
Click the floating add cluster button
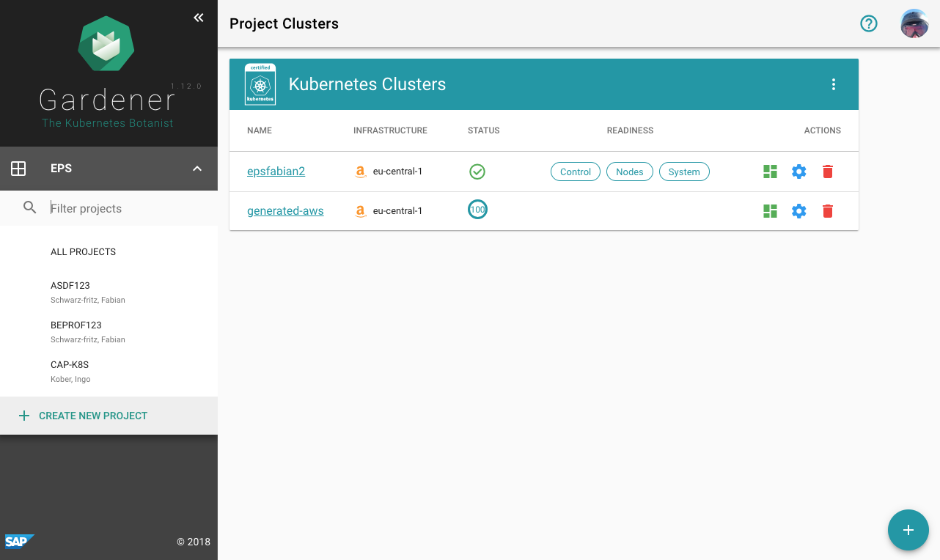click(908, 530)
